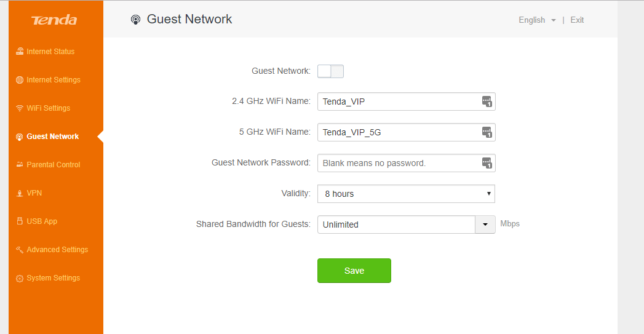Open the Validity dropdown
The width and height of the screenshot is (644, 334).
coord(406,194)
